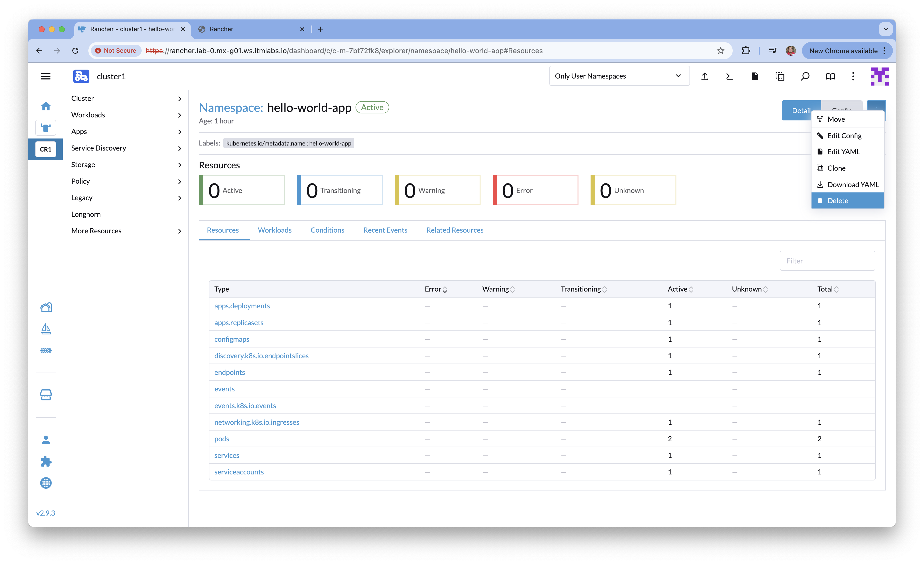The image size is (924, 564).
Task: Open the resource search magnifier icon
Action: coord(805,77)
